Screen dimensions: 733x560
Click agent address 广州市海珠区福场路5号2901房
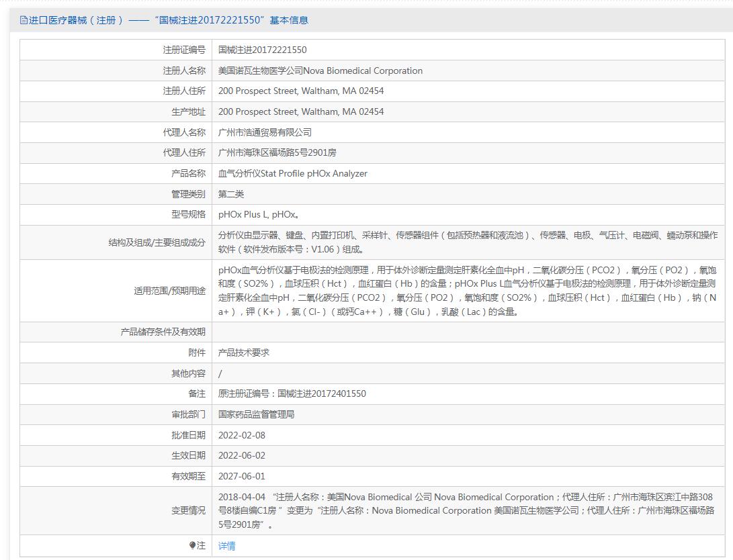[x=277, y=152]
